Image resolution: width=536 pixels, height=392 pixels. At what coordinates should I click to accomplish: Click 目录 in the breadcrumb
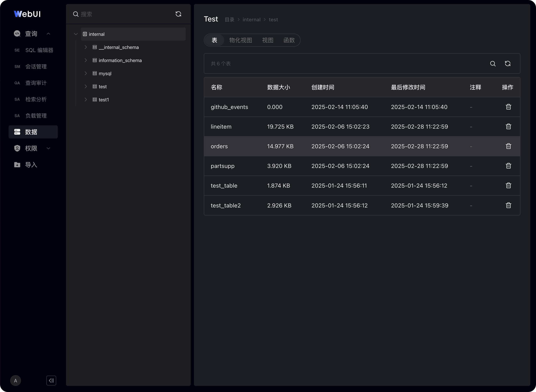click(x=229, y=20)
